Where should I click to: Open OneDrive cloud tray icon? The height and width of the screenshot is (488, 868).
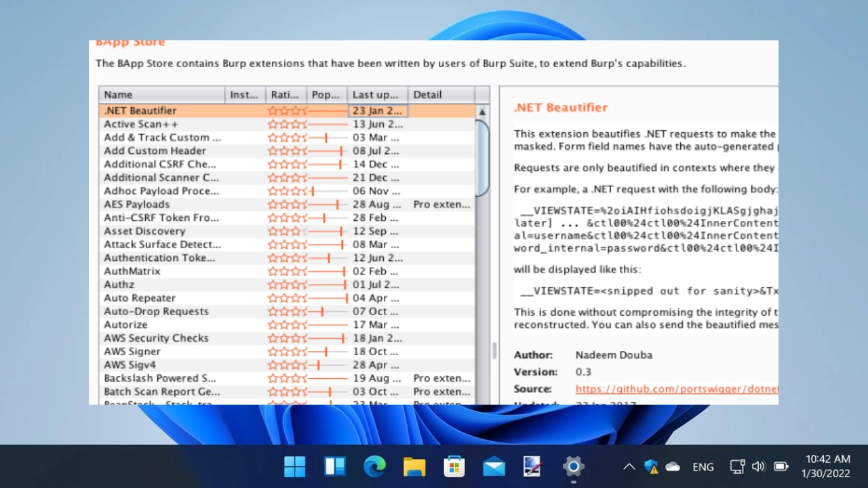(x=673, y=466)
